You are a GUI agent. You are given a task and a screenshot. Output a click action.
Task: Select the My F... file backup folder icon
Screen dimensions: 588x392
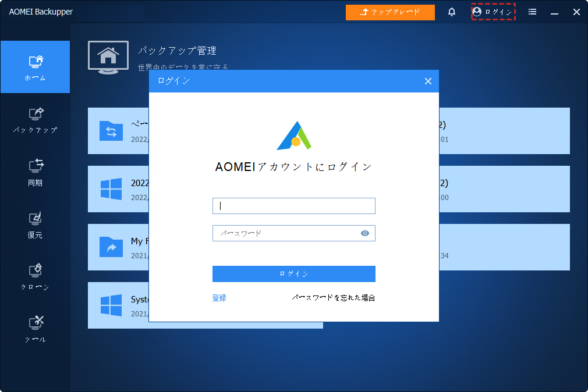tap(111, 247)
